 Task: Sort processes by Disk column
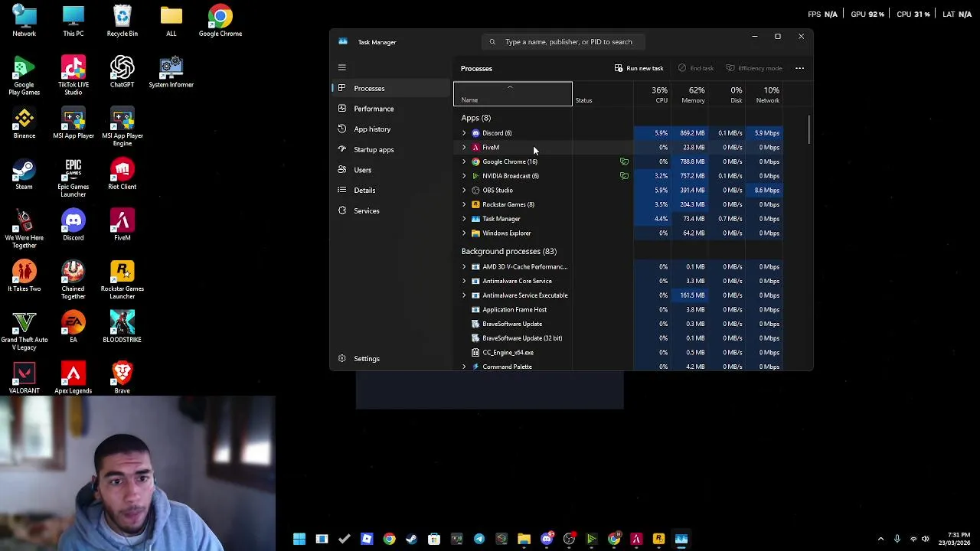point(727,94)
